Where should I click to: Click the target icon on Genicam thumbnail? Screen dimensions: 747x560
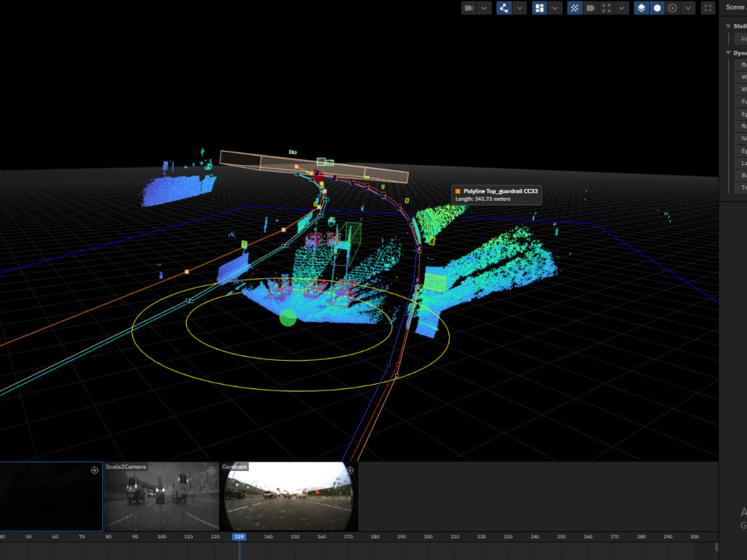coord(350,470)
